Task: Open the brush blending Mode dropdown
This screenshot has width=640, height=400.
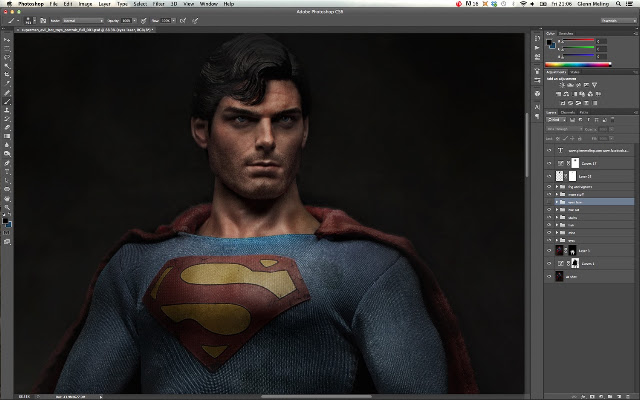Action: pyautogui.click(x=83, y=20)
